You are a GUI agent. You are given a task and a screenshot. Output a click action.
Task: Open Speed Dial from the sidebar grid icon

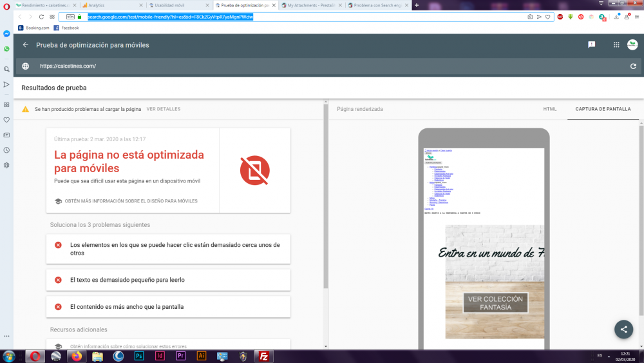pyautogui.click(x=6, y=105)
